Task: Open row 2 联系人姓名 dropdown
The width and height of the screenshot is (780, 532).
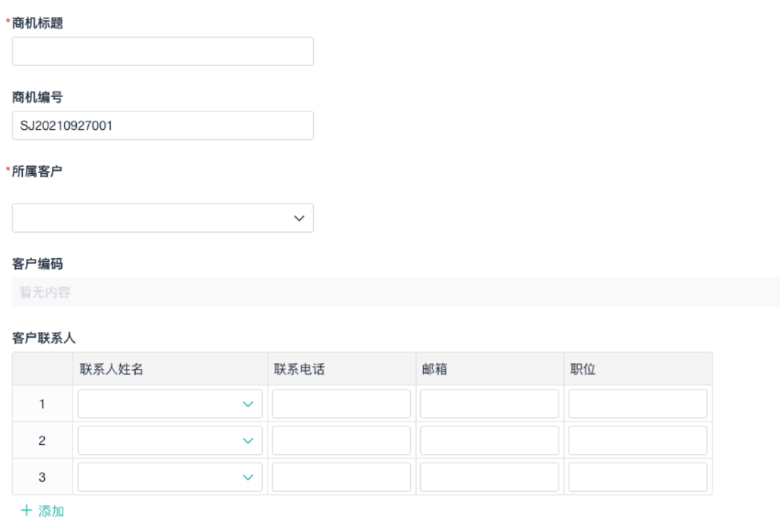Action: tap(160, 440)
